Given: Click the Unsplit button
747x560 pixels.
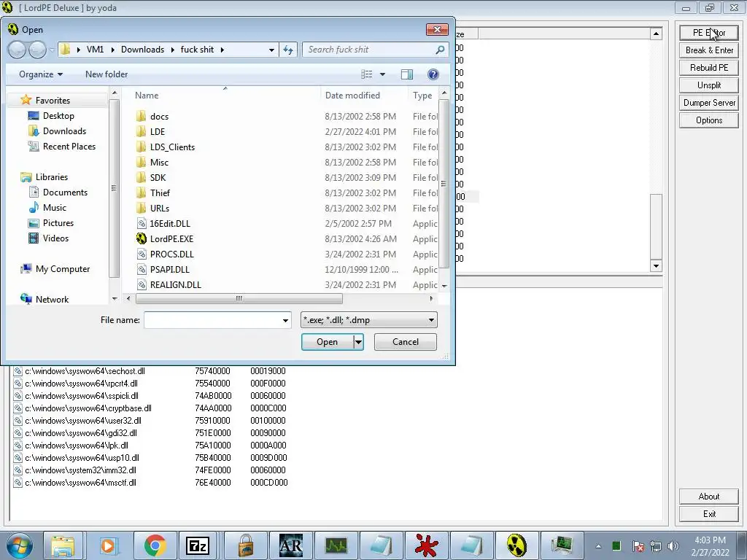Looking at the screenshot, I should click(x=709, y=85).
